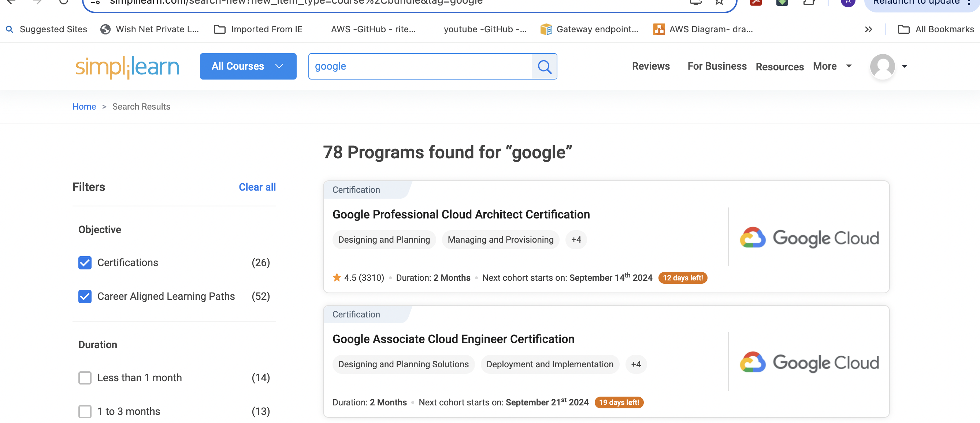Click the Duration filter heading
The image size is (980, 423).
[x=98, y=345]
